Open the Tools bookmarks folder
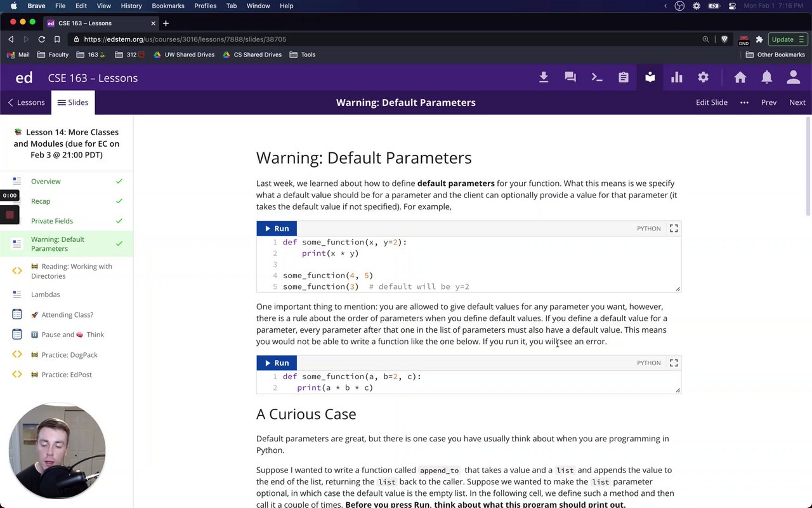This screenshot has height=508, width=812. click(x=303, y=55)
